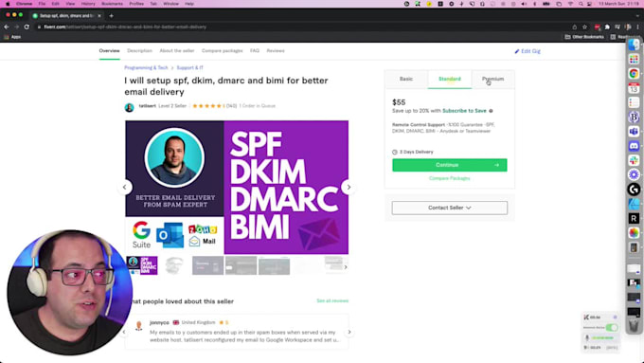Click the Compare Packages link
The width and height of the screenshot is (644, 363).
coord(449,178)
